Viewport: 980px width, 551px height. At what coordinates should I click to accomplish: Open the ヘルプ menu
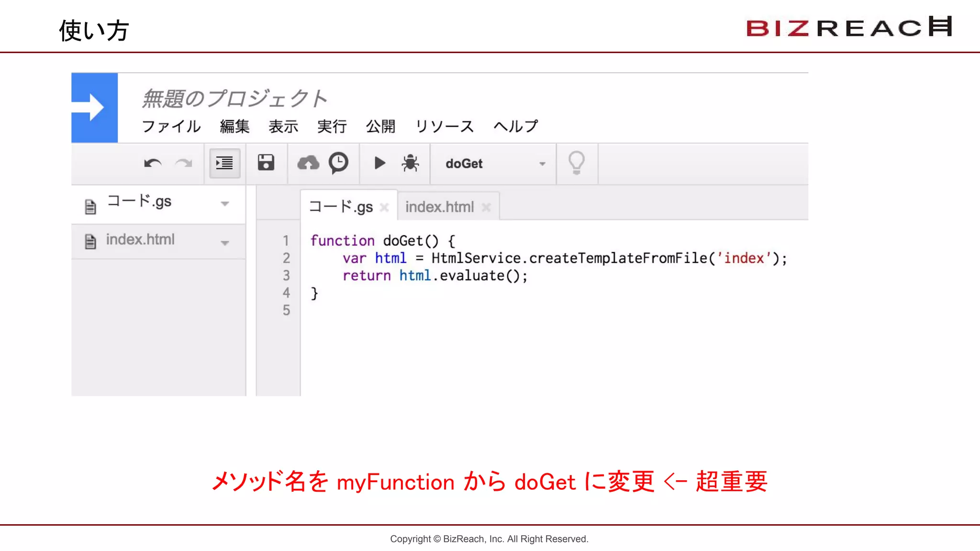(x=516, y=126)
